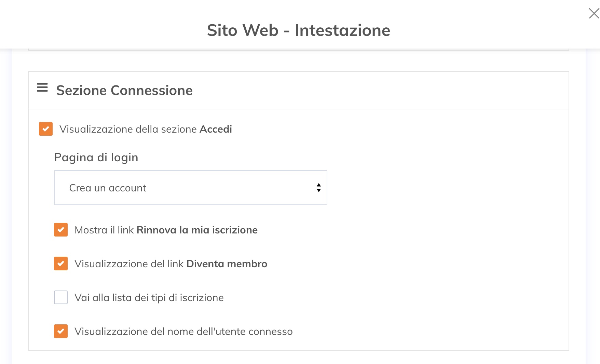Click the Sezione Connessione section heading
This screenshot has height=364, width=600.
[124, 90]
